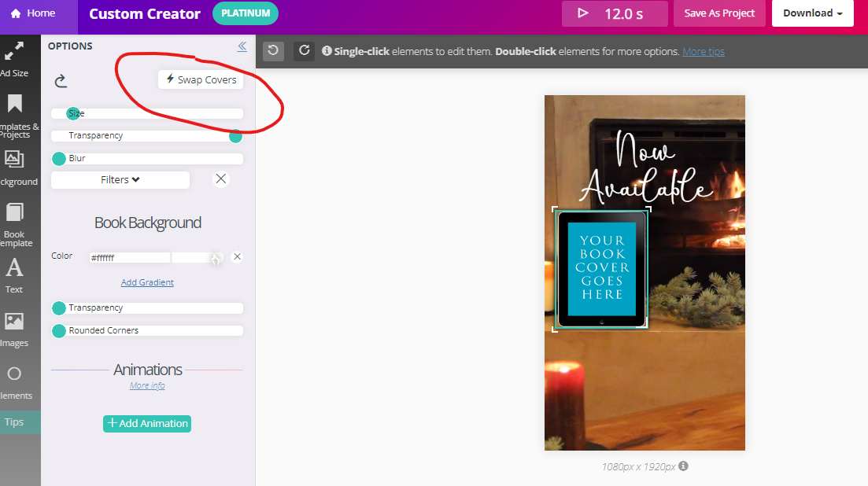Switch to the Tips tab

tap(16, 422)
